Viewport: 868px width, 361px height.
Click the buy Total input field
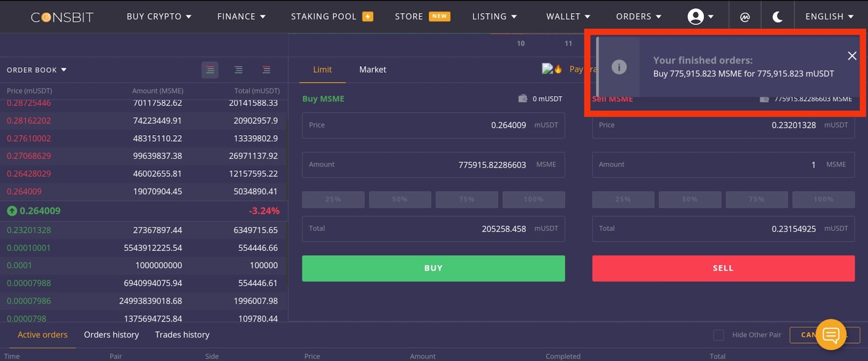[433, 229]
